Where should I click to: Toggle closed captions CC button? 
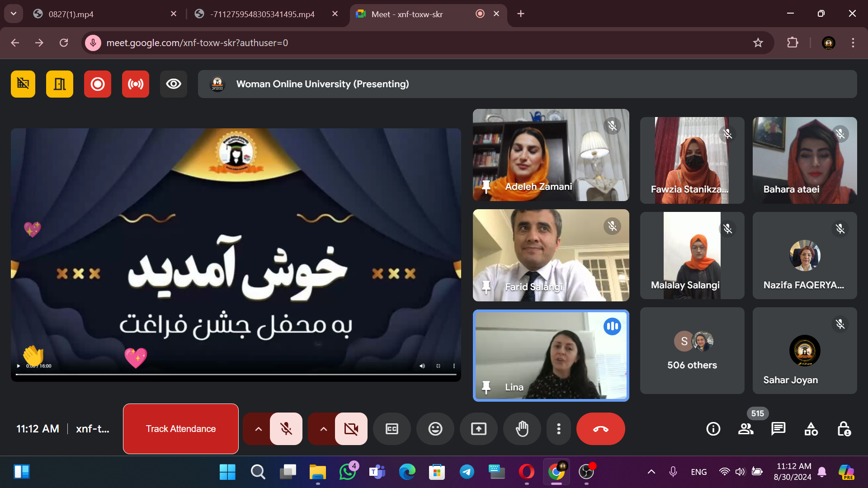pos(392,429)
